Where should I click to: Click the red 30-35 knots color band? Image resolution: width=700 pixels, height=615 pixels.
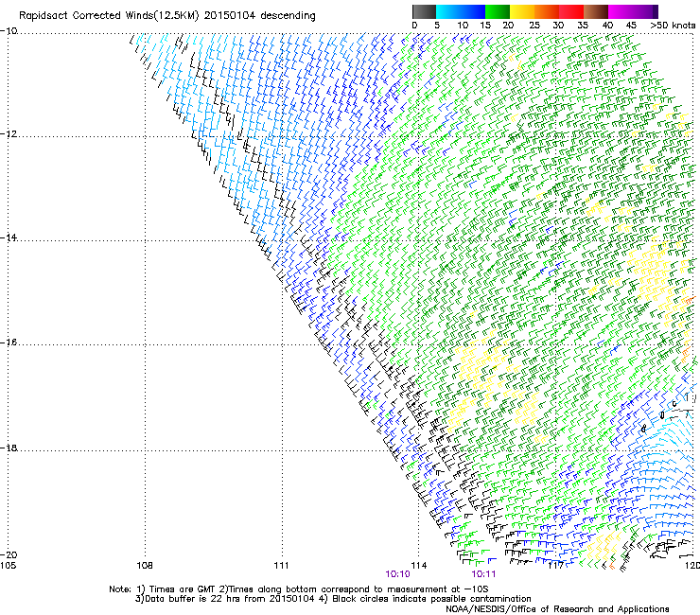[x=571, y=11]
